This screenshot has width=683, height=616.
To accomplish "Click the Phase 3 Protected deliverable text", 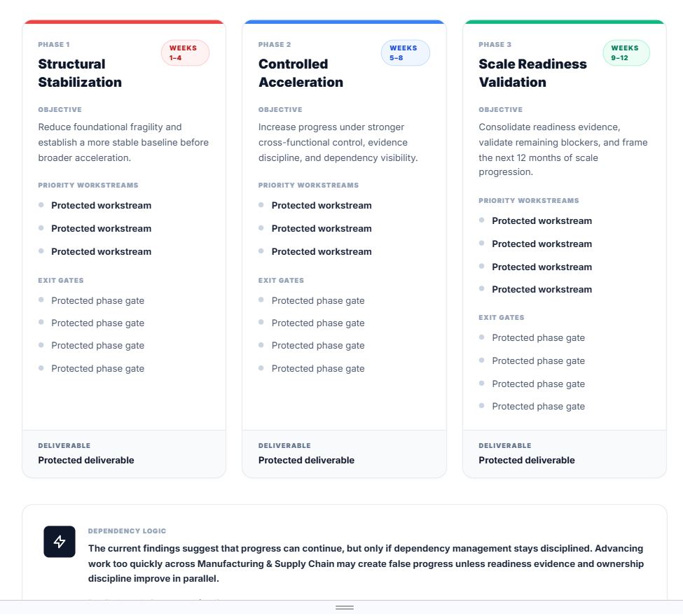I will (527, 460).
